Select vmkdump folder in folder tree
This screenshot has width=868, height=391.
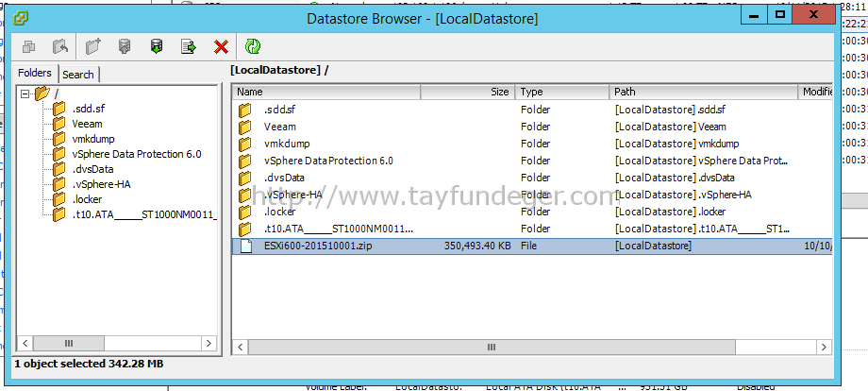[93, 139]
